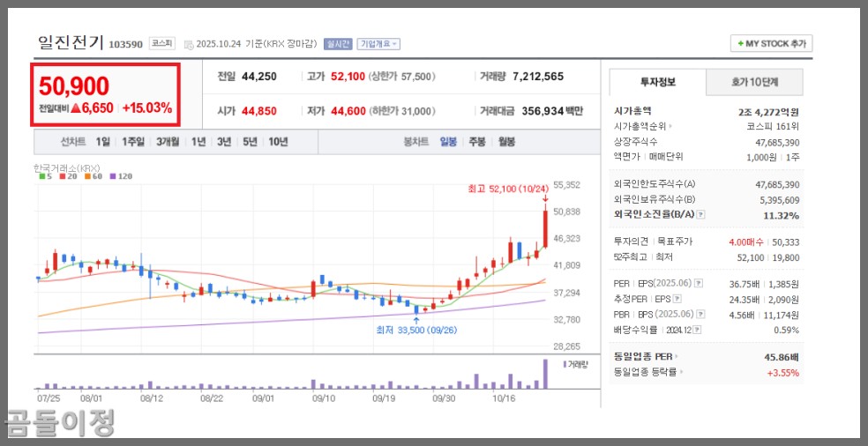Switch to the 호가10단계 tab

click(x=754, y=82)
